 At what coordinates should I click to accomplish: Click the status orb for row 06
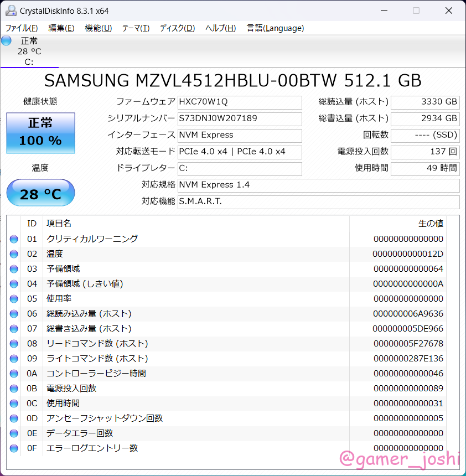tap(14, 314)
